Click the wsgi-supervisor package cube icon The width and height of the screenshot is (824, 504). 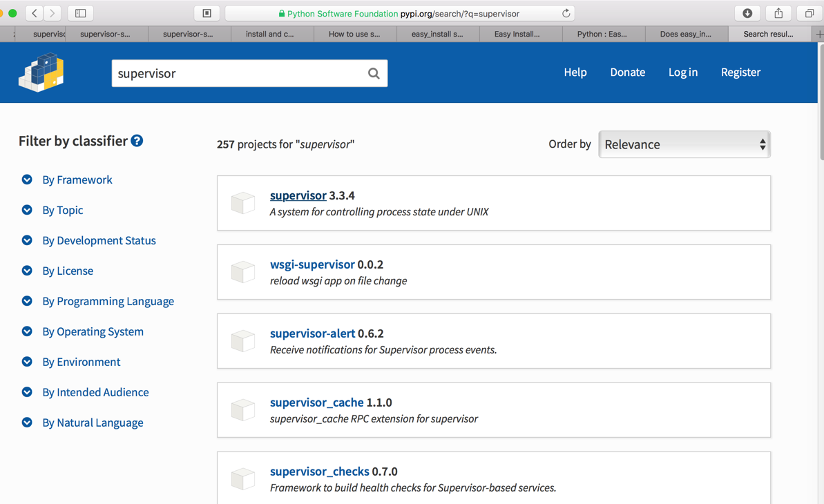[x=243, y=272]
